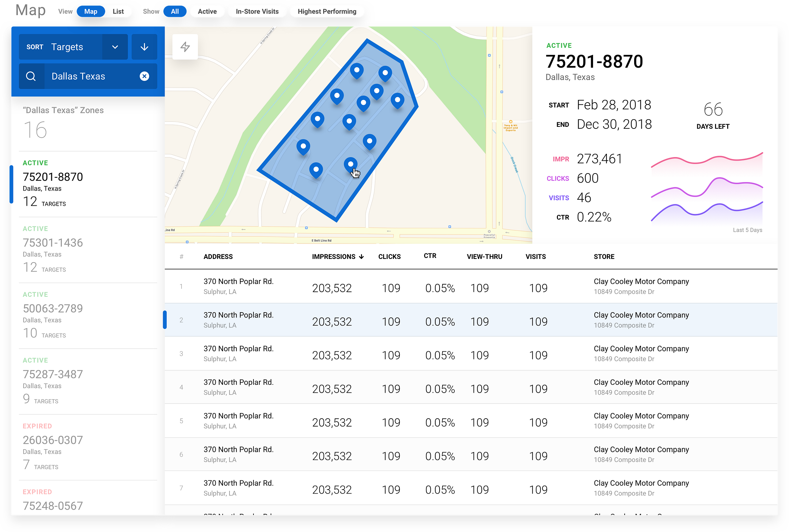Viewport: 789px width, 532px height.
Task: Click the Sort Targets field label
Action: [67, 47]
